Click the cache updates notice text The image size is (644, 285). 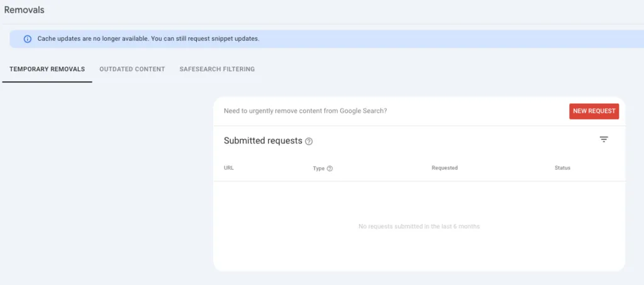[x=148, y=39]
